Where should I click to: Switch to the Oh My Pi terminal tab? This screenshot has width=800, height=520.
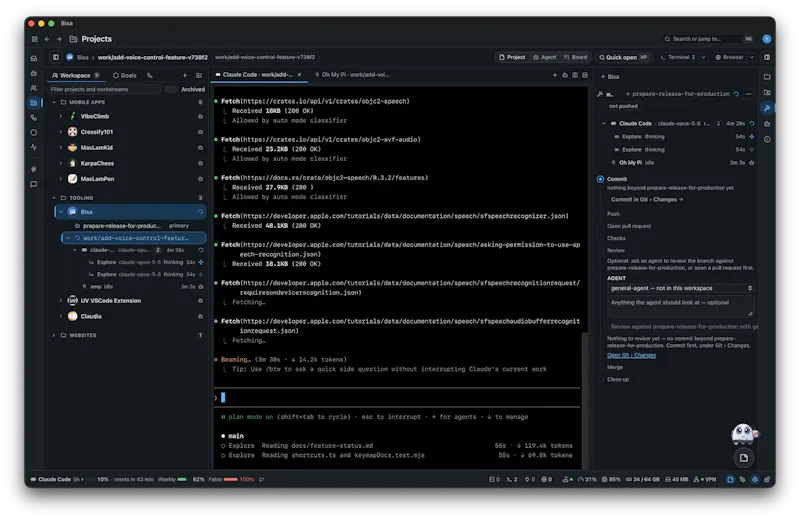[352, 75]
